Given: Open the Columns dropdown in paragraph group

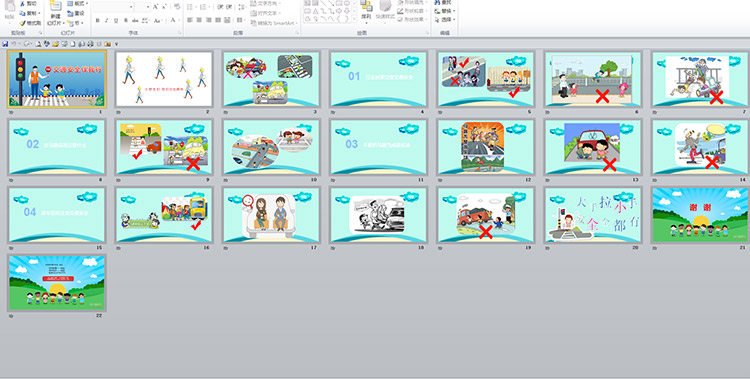Looking at the screenshot, I should [x=241, y=20].
